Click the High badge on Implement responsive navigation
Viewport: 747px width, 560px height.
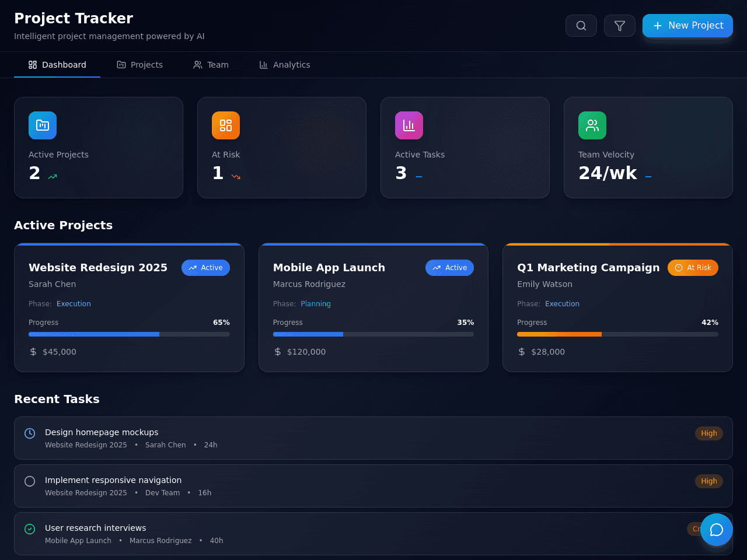709,481
